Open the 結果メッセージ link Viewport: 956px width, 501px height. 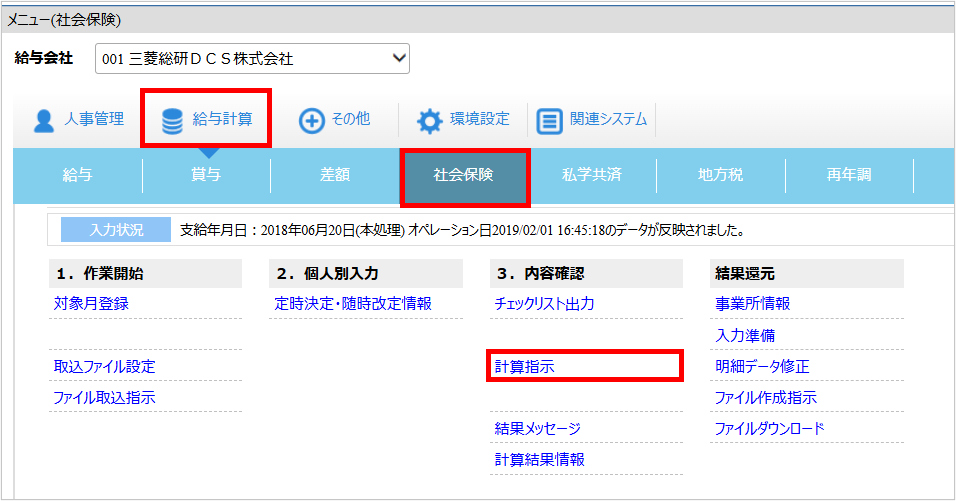click(537, 428)
